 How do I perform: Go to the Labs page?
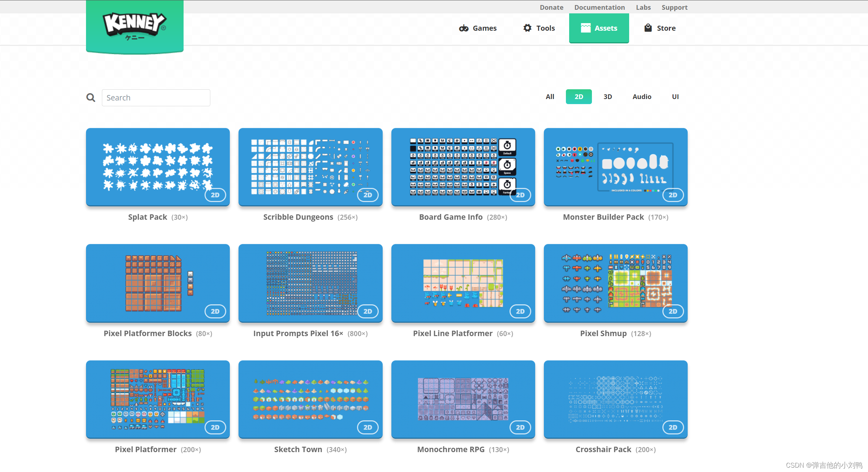click(643, 7)
